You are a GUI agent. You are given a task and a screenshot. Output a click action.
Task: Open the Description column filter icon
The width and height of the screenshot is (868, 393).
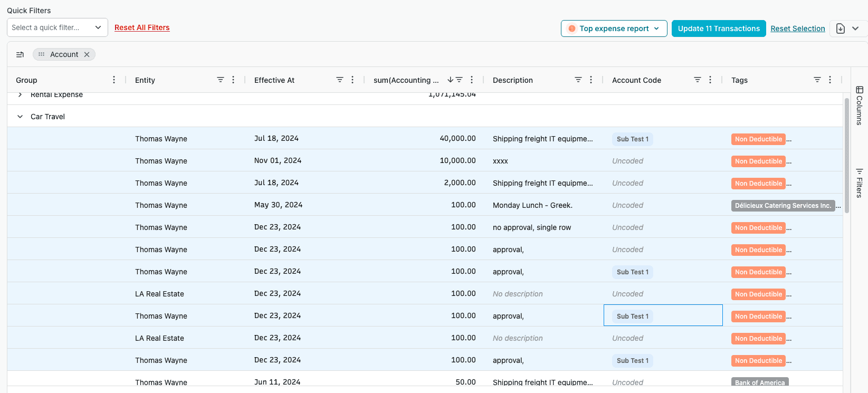578,80
